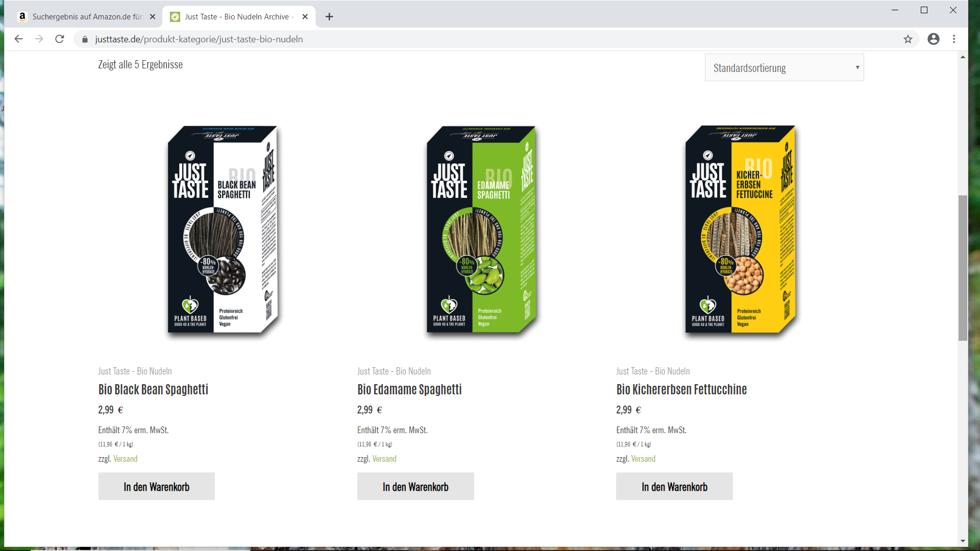This screenshot has width=980, height=551.
Task: Close the Amazon.de search tab
Action: pos(153,17)
